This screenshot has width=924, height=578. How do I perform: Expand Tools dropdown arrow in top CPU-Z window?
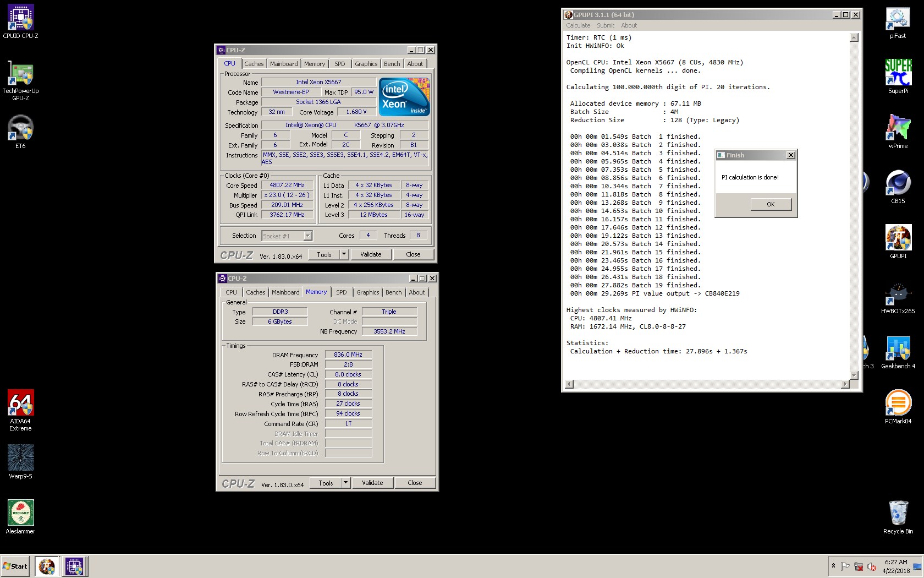click(344, 254)
